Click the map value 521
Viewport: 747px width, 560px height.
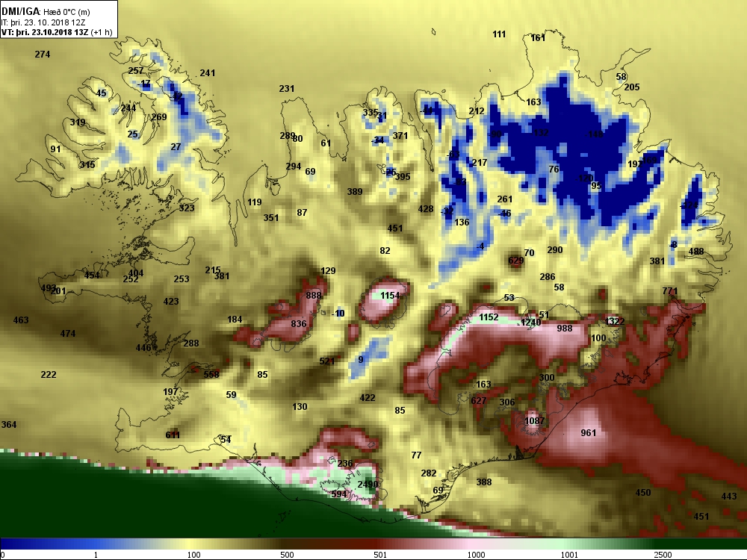[327, 361]
